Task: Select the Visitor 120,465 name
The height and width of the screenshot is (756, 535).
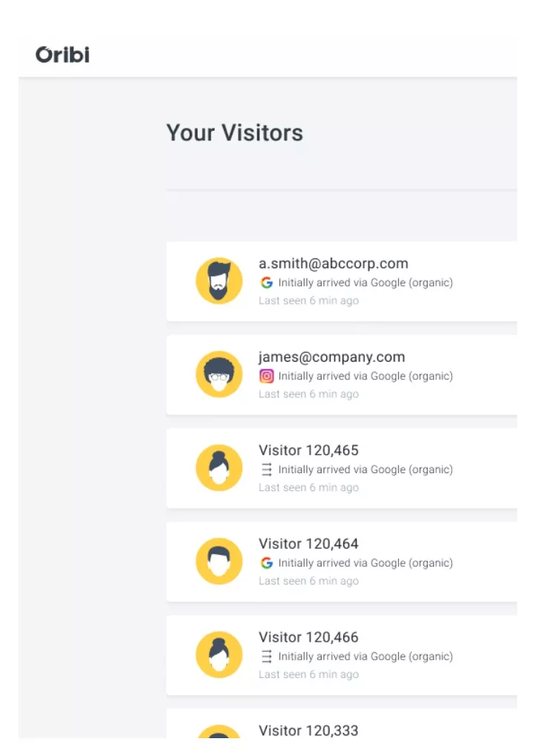Action: tap(309, 450)
